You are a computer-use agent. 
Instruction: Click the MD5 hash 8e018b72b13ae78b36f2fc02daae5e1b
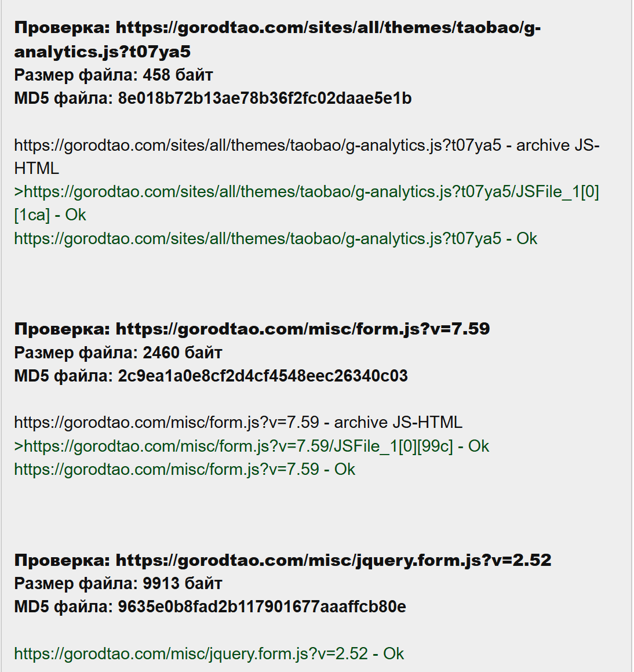click(x=265, y=98)
